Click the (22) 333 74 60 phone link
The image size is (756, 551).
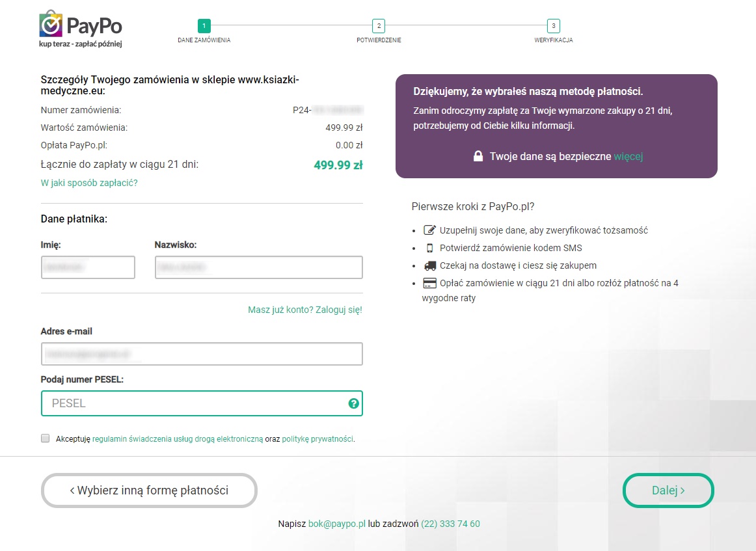(x=450, y=524)
